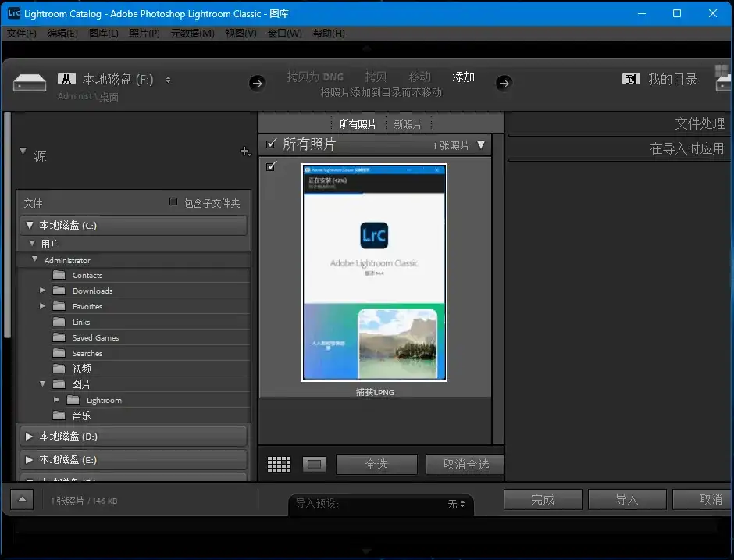Click the arrow icon before 我的目录
Screen dimensions: 734x560
(504, 83)
